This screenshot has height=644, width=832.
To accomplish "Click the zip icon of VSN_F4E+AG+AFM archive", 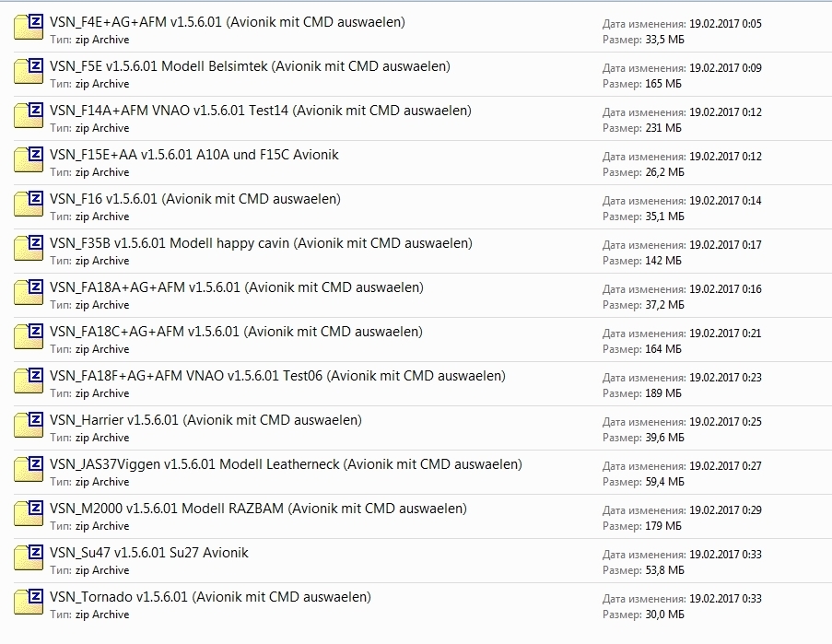I will pyautogui.click(x=29, y=27).
